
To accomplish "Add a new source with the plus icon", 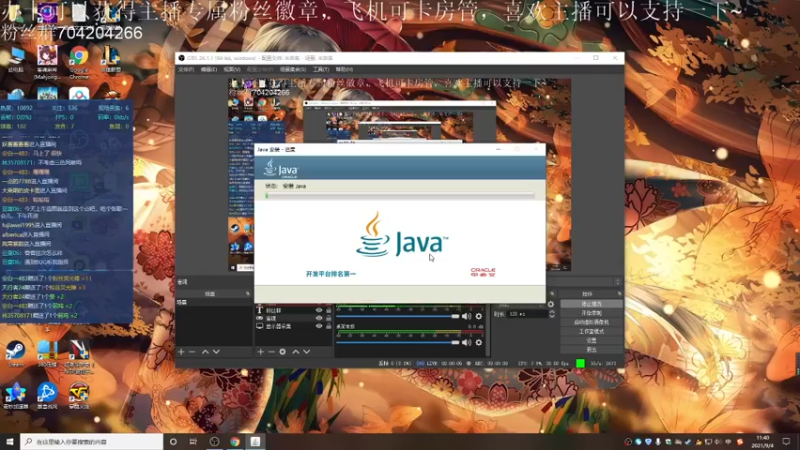I will tap(261, 352).
